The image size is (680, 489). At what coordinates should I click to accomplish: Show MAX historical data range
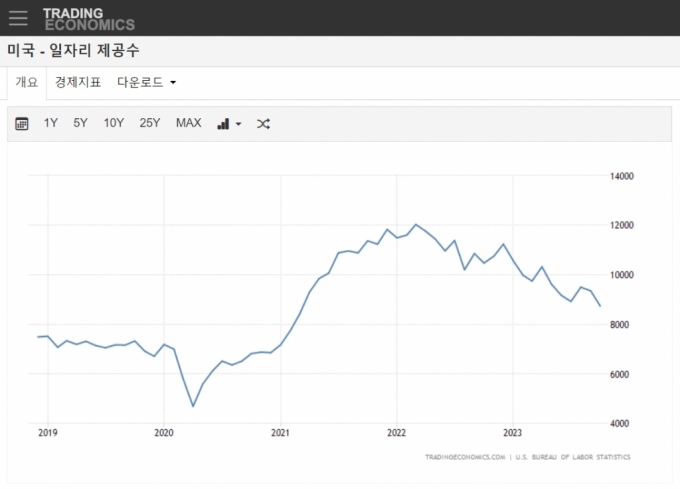point(188,123)
